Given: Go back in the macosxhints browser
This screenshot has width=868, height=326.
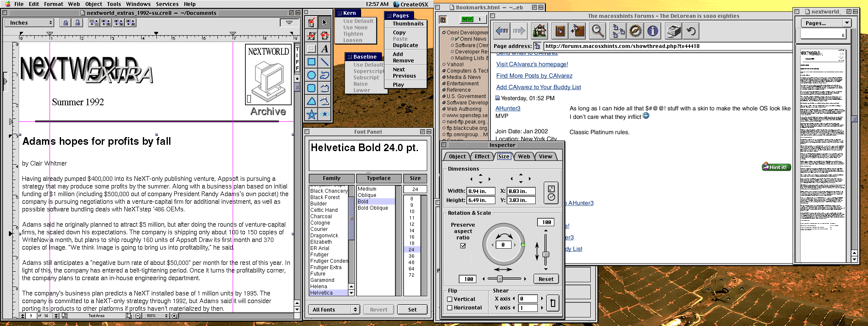Looking at the screenshot, I should 502,31.
